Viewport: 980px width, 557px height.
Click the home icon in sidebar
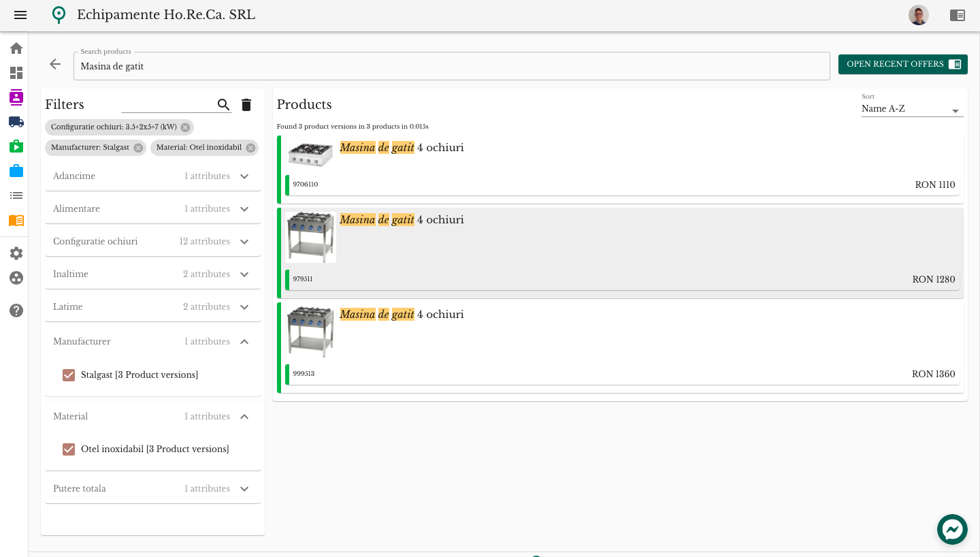click(x=16, y=48)
